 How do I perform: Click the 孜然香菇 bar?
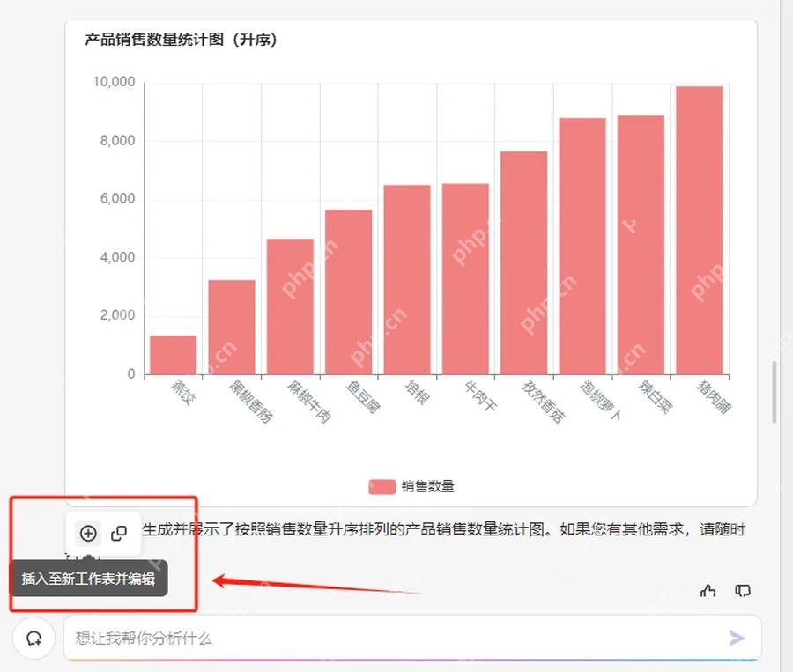click(x=524, y=263)
